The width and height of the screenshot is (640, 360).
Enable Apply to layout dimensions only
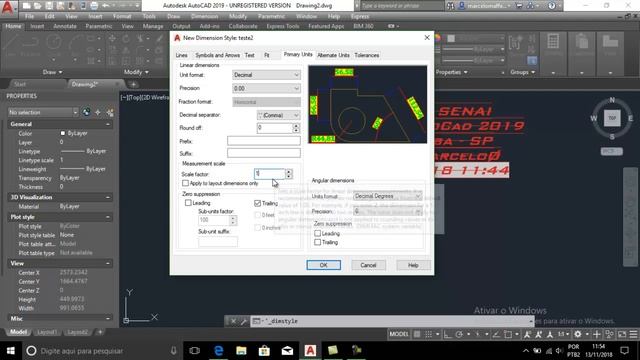click(185, 183)
